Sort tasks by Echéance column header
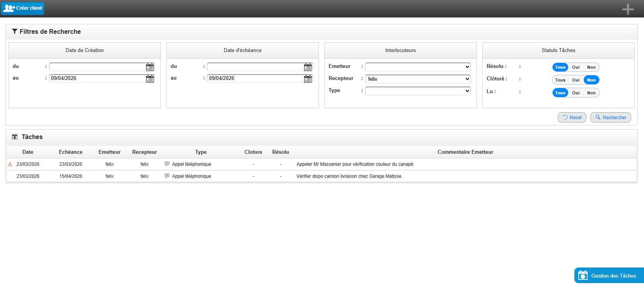Image resolution: width=644 pixels, height=292 pixels. 70,152
